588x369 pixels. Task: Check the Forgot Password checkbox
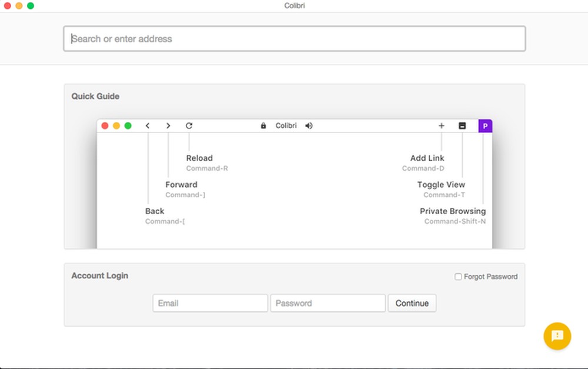coord(458,276)
